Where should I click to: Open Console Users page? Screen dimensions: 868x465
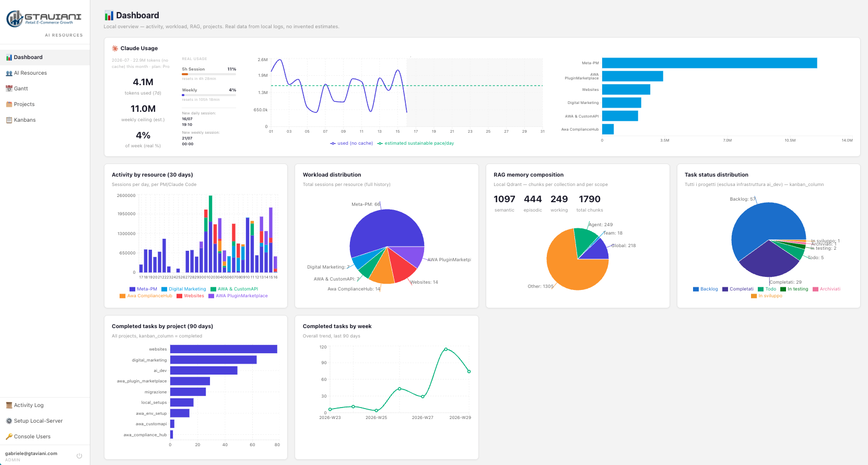(x=45, y=437)
